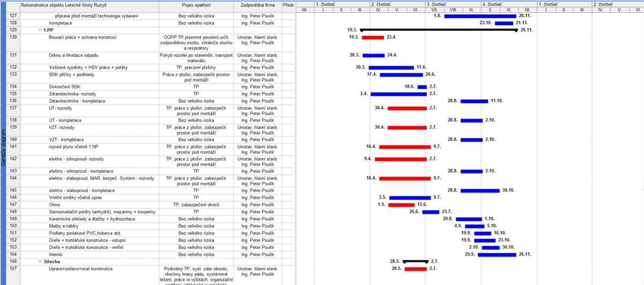
Task: Select task 'Dveře + truhlářské konstrukce - vstupní'
Action: pos(88,240)
